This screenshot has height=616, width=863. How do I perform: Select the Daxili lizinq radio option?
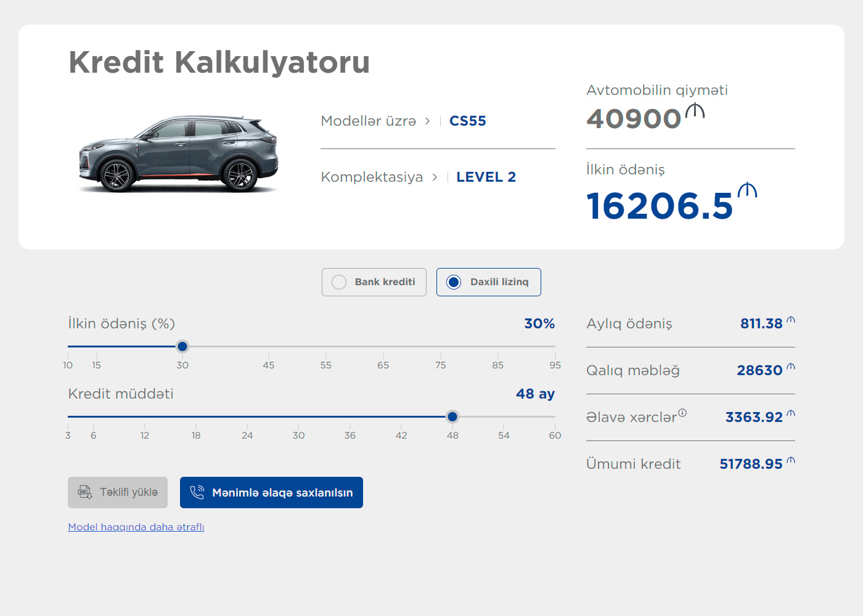[454, 282]
